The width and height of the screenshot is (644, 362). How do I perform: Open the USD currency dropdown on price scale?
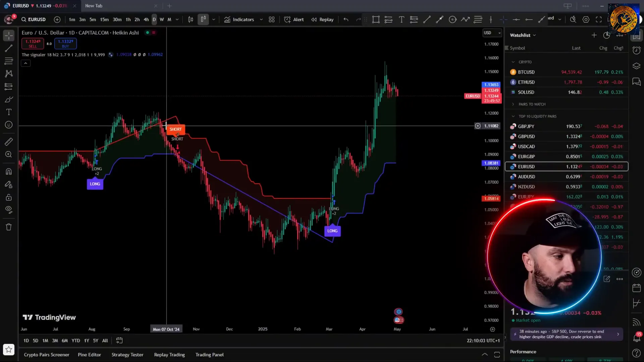[492, 33]
